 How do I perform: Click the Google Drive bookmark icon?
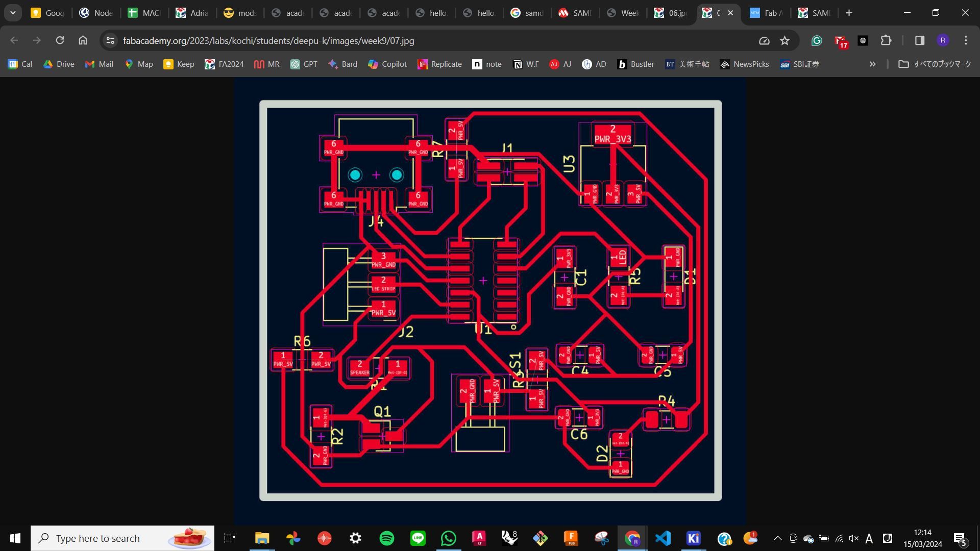[48, 63]
